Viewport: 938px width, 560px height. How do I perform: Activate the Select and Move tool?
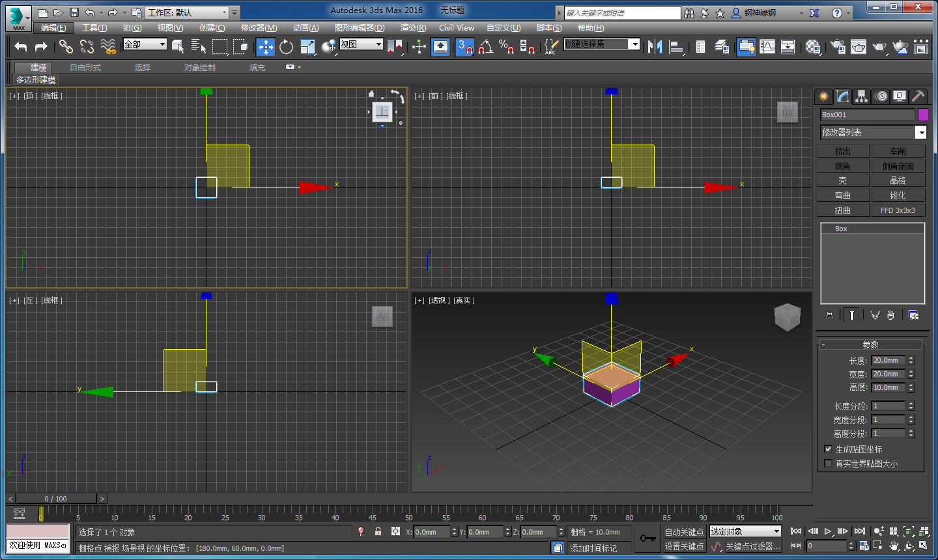(x=265, y=47)
